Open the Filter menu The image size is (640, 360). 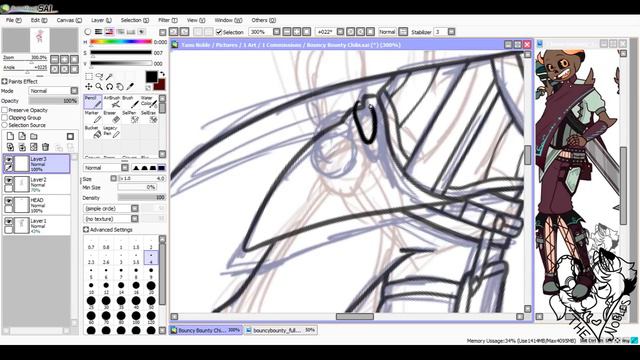(x=168, y=20)
